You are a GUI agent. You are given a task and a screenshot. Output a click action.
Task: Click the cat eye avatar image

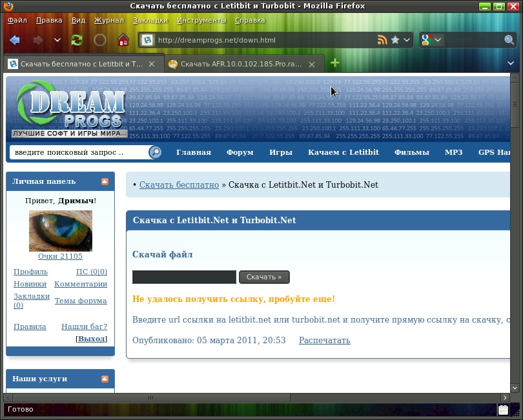tap(61, 231)
